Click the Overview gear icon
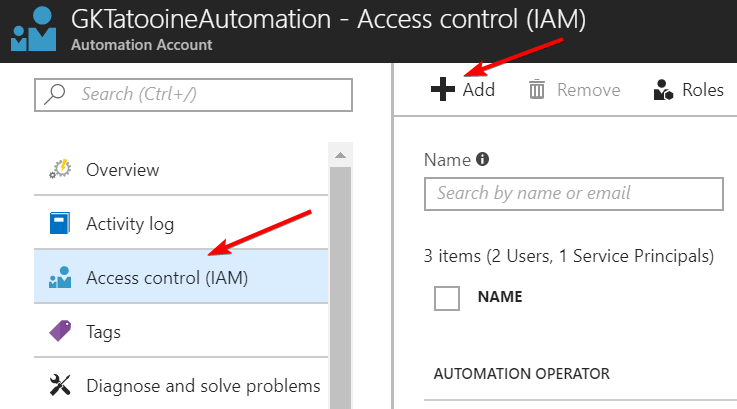 coord(60,169)
